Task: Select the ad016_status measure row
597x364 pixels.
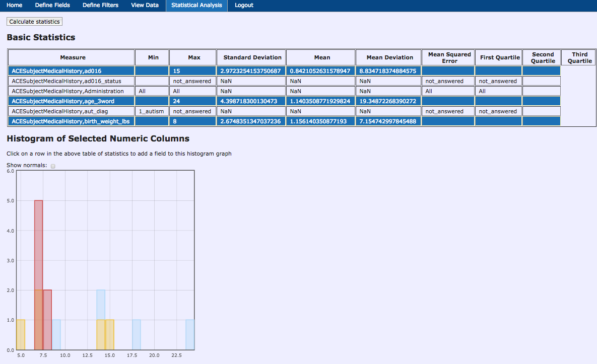Action: (x=71, y=81)
